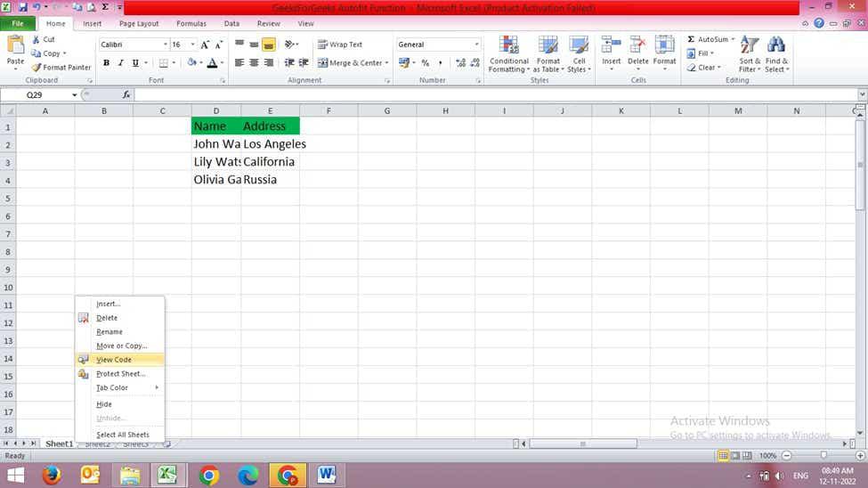868x488 pixels.
Task: Toggle Center text alignment
Action: [254, 63]
